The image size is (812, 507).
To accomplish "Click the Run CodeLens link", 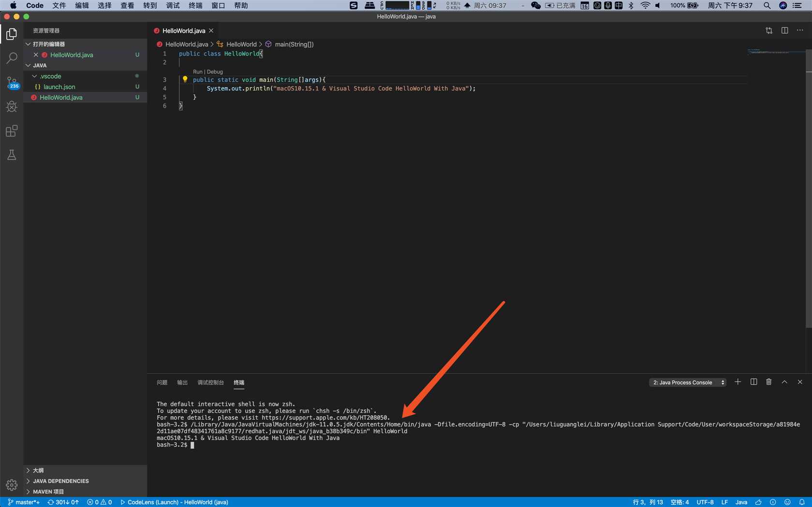I will [197, 72].
